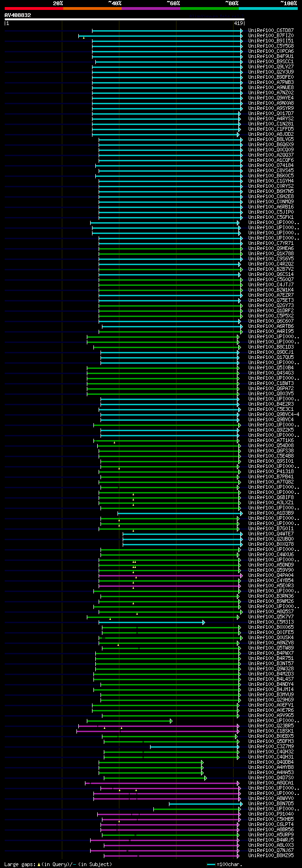This screenshot has height=868, width=302.
Task: Click the purple alignment bar for Q4PA04
Action: click(x=170, y=576)
